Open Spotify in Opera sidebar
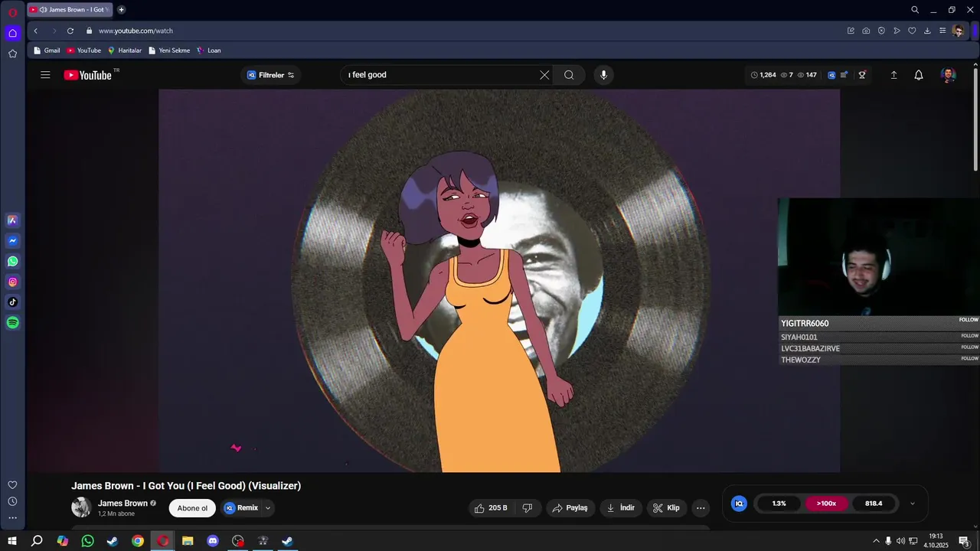Screen dimensions: 980x551 tap(12, 323)
